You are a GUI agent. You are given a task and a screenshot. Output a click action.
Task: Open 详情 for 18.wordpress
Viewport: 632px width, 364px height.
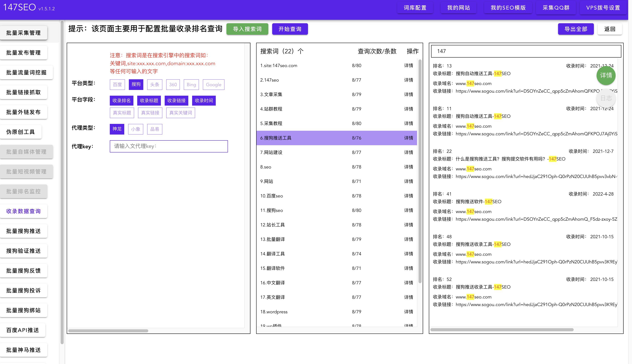tap(408, 312)
